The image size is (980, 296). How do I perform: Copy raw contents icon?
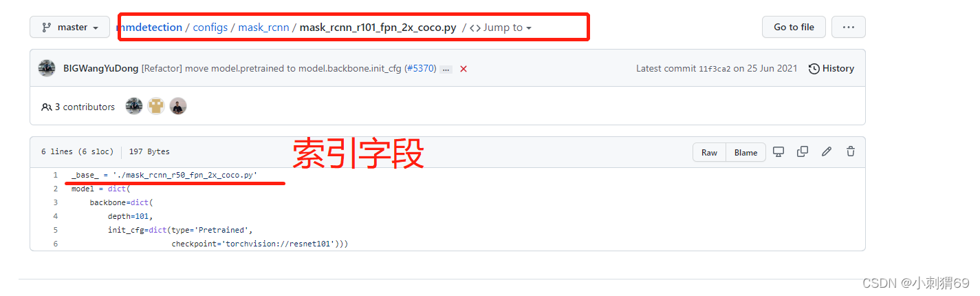(x=803, y=151)
